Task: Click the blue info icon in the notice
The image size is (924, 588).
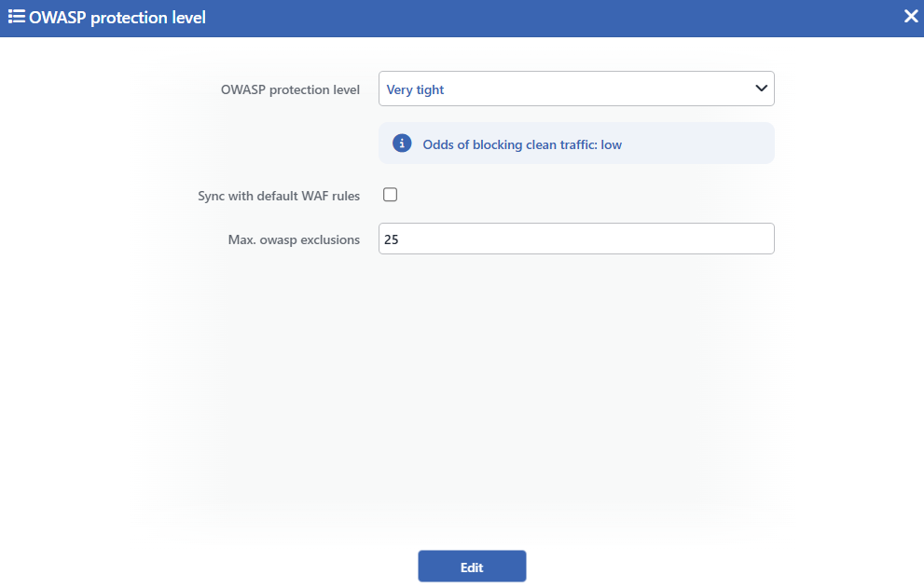Action: click(x=402, y=144)
